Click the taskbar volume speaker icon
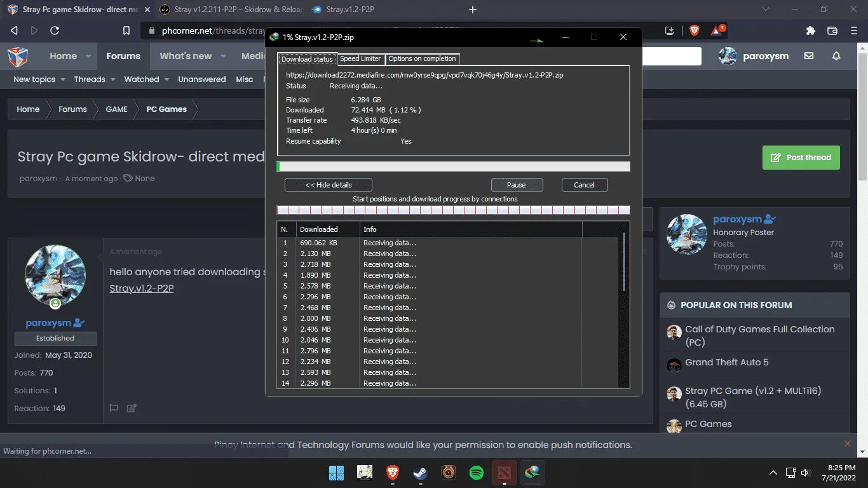 click(806, 473)
